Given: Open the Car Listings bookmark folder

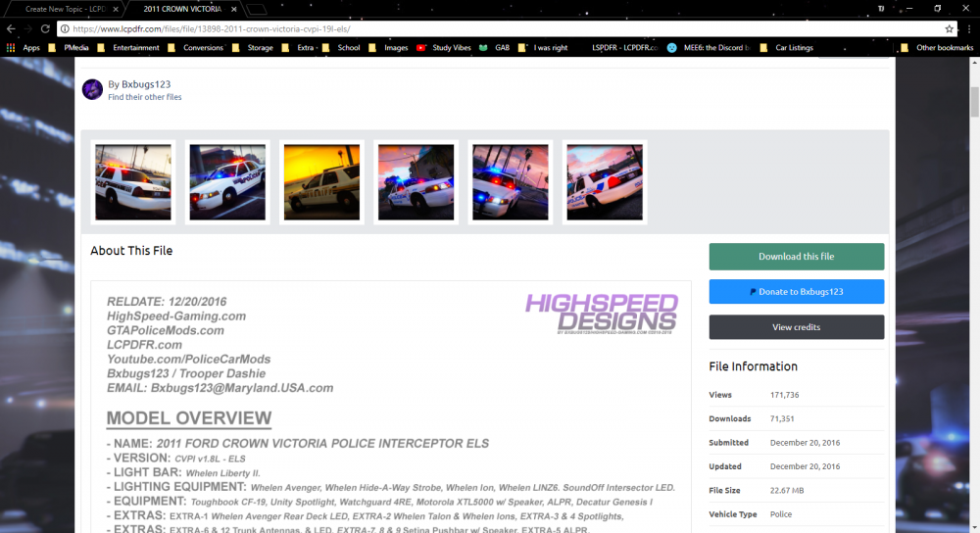Looking at the screenshot, I should coord(786,47).
